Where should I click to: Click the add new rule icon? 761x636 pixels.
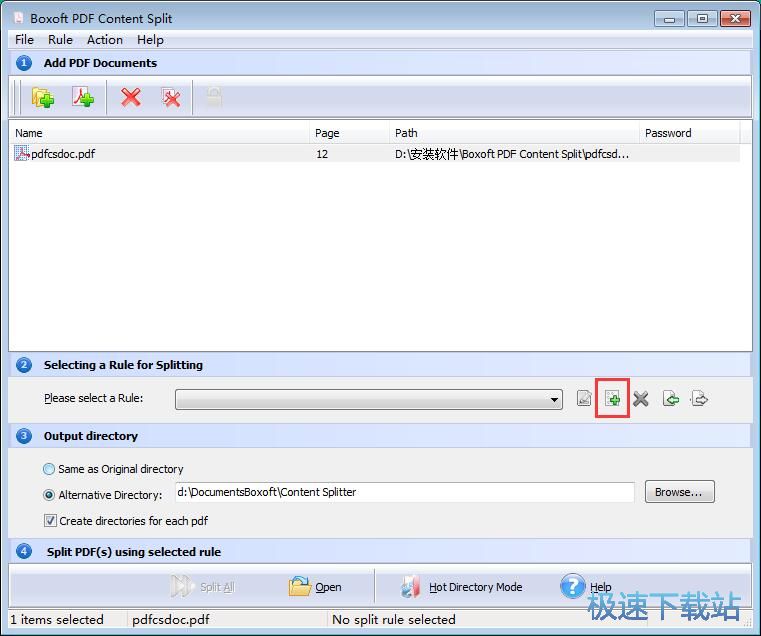tap(612, 399)
